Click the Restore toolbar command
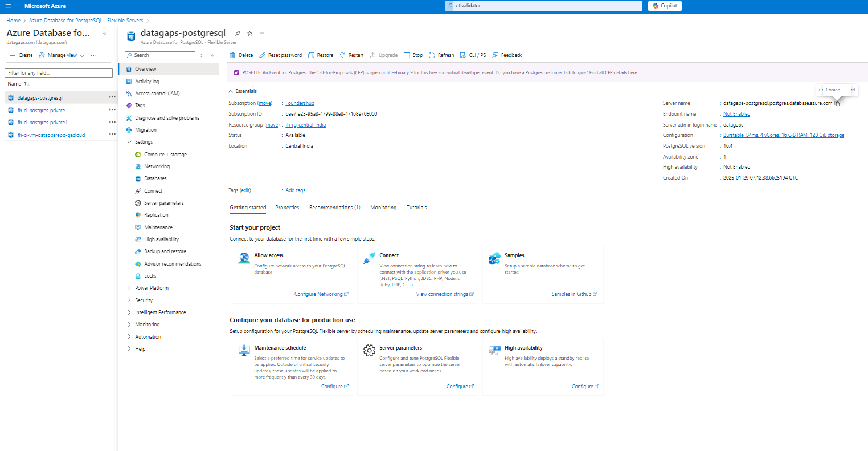The image size is (868, 451). 321,55
